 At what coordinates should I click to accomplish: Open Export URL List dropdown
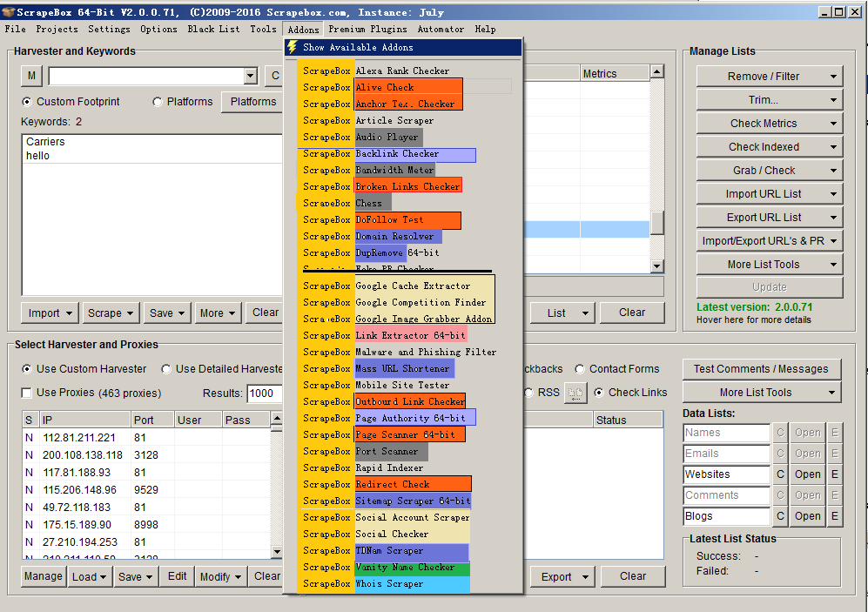[770, 218]
